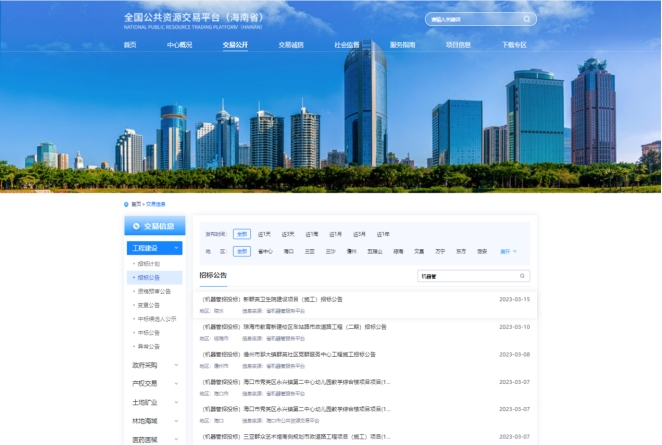Filter region by 三亚
This screenshot has width=662, height=445.
click(x=309, y=251)
